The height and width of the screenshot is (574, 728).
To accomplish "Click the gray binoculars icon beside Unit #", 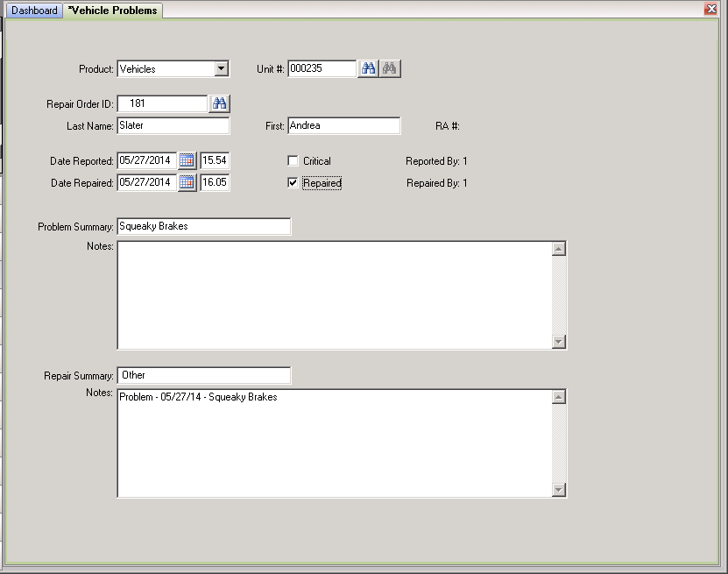I will (x=390, y=68).
